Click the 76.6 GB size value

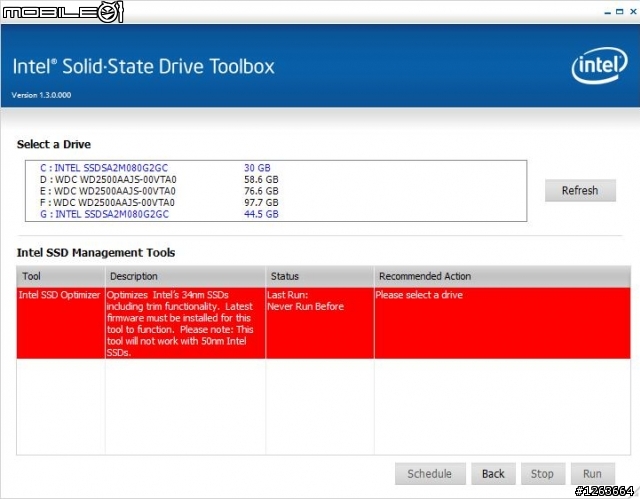[261, 191]
